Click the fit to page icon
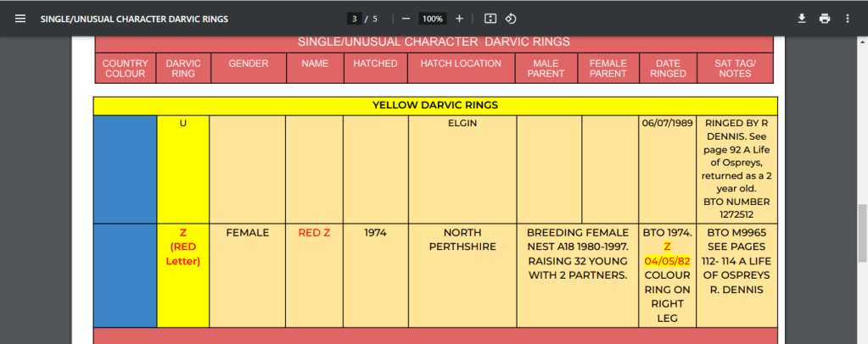Screen dimensions: 868x344 point(490,19)
